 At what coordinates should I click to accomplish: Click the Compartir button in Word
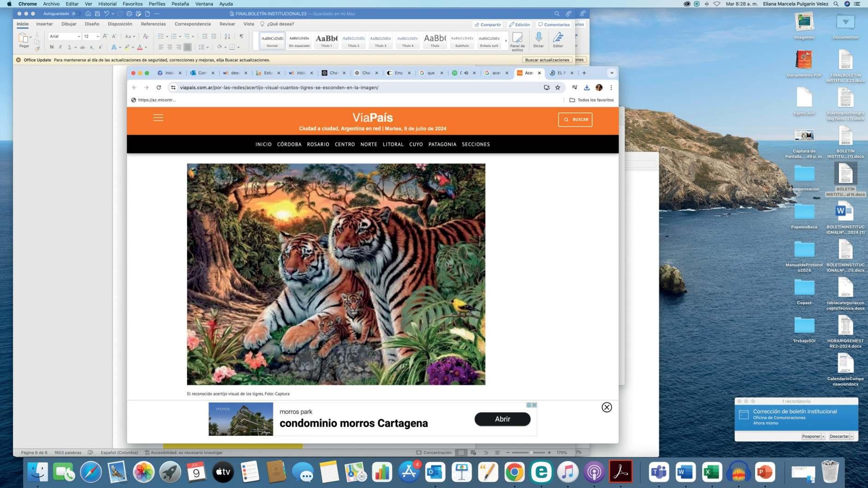pos(488,24)
